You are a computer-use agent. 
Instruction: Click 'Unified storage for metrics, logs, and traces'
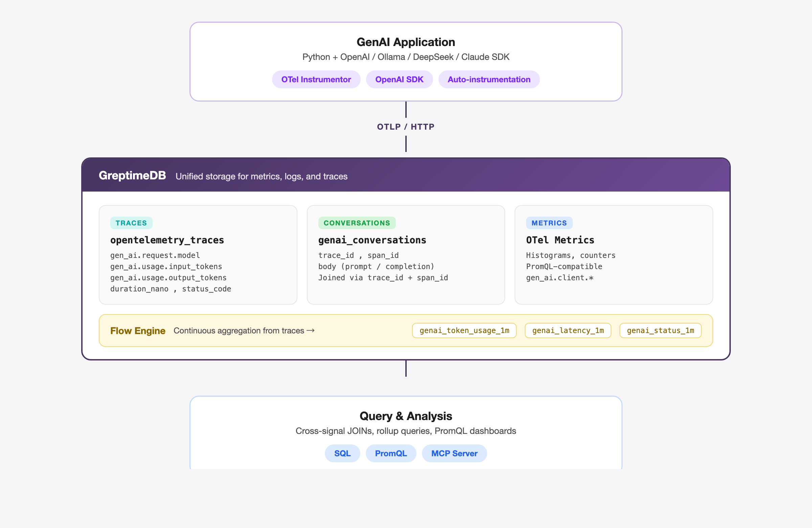coord(261,176)
